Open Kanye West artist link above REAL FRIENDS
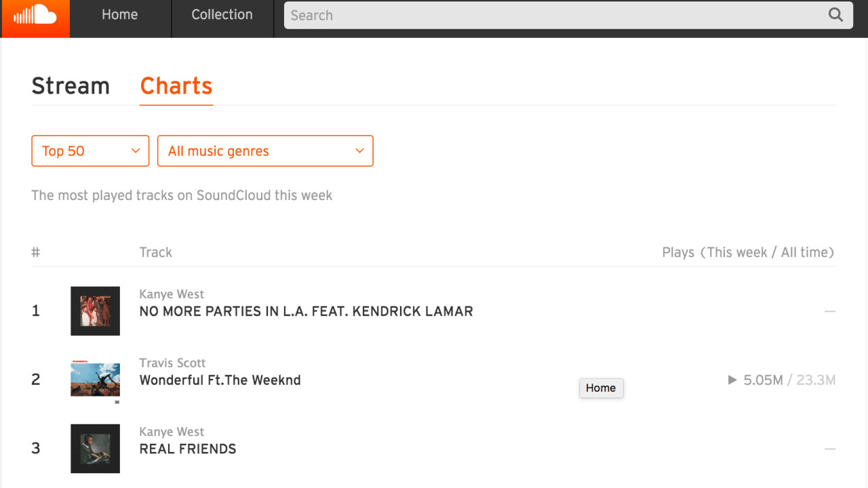Viewport: 868px width, 488px height. (x=172, y=432)
